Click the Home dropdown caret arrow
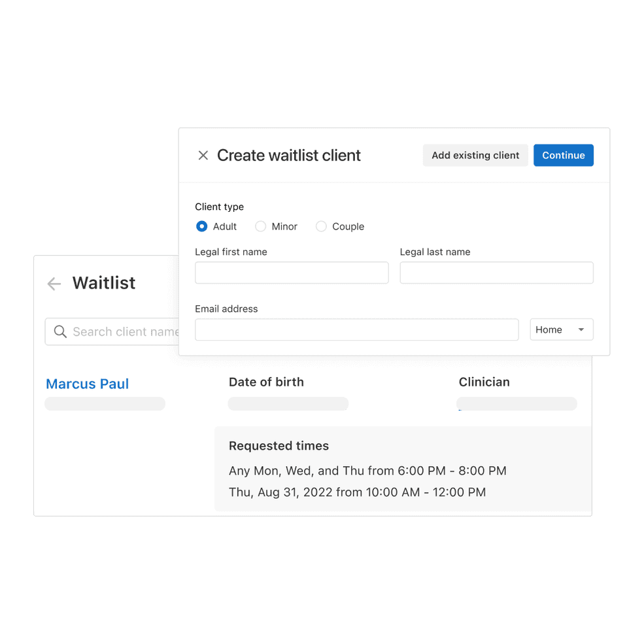This screenshot has height=644, width=644. 581,330
